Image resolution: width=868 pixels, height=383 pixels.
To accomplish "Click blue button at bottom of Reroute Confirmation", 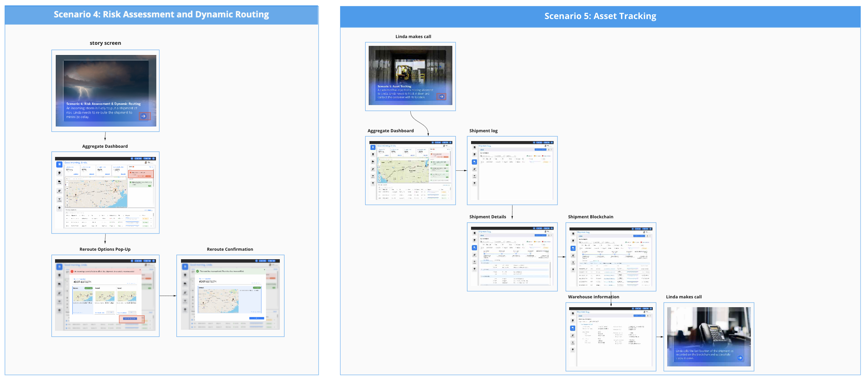I will coord(257,318).
